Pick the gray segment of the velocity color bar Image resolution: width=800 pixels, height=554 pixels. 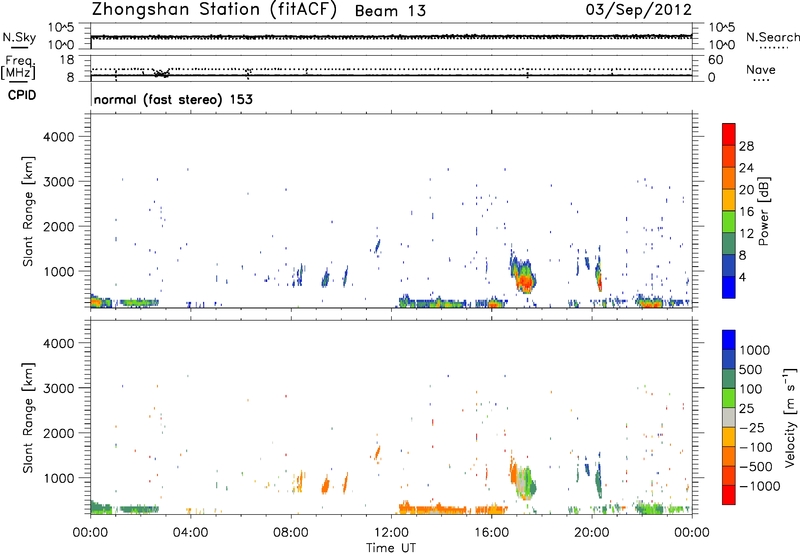pos(729,418)
